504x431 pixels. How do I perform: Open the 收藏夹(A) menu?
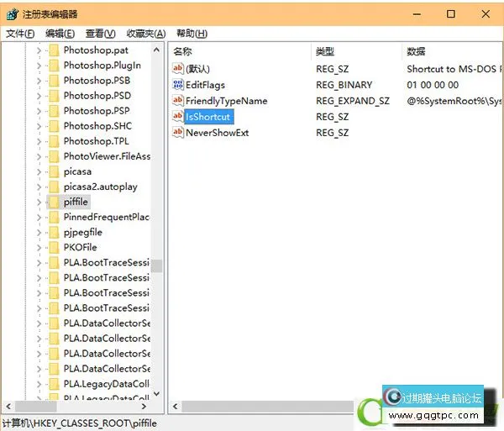click(146, 34)
